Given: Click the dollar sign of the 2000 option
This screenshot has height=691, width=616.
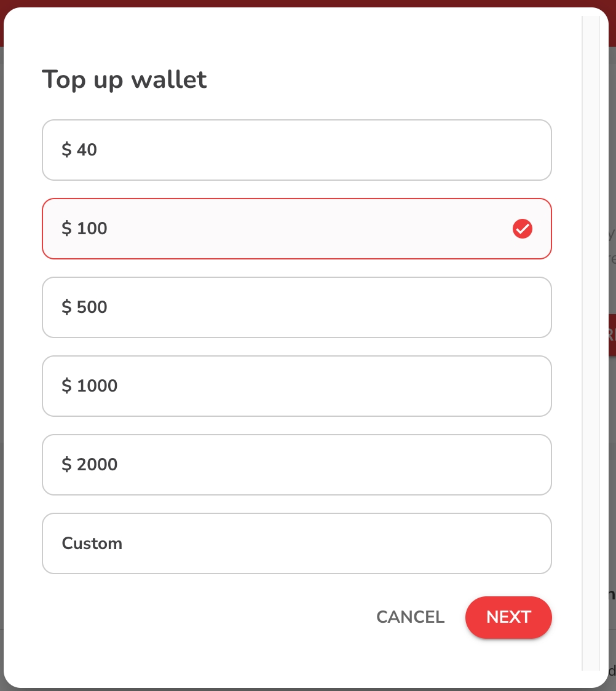Looking at the screenshot, I should tap(66, 465).
